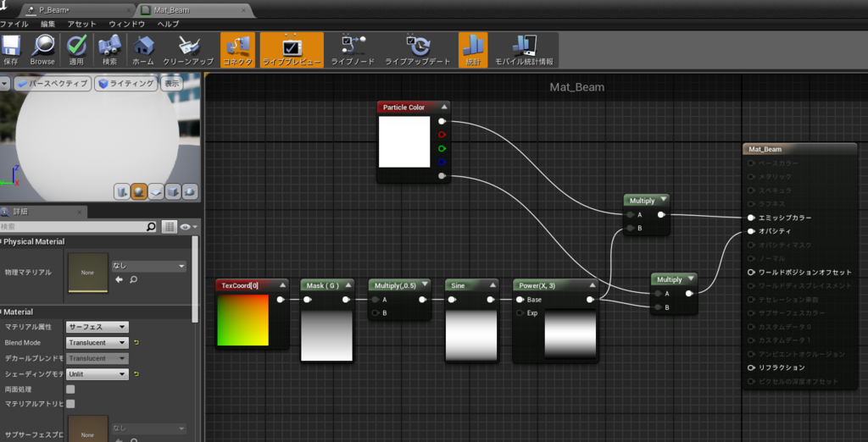Collapse TexCoord[0] node preview arrow
Viewport: 868px width, 442px height.
282,285
